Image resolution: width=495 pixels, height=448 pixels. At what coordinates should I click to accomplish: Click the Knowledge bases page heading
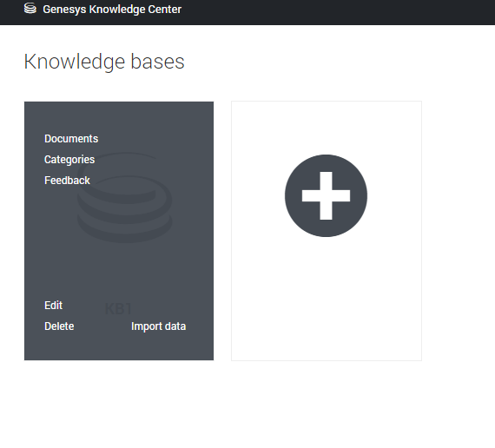click(104, 62)
